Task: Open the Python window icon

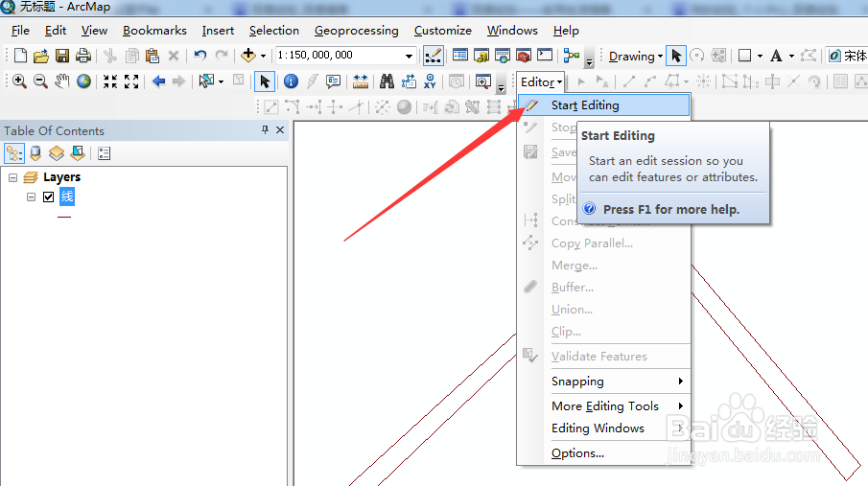Action: (545, 56)
